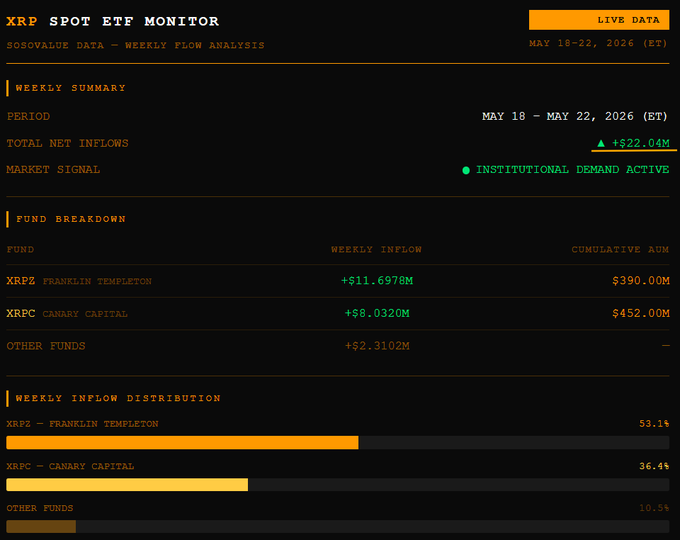
Task: Click the XRPC ticker in the table
Action: [21, 313]
